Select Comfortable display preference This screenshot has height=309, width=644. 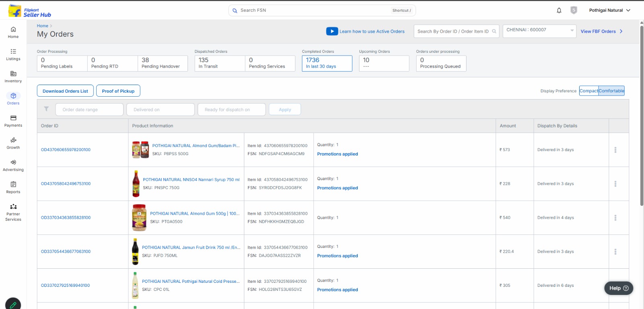(x=611, y=91)
